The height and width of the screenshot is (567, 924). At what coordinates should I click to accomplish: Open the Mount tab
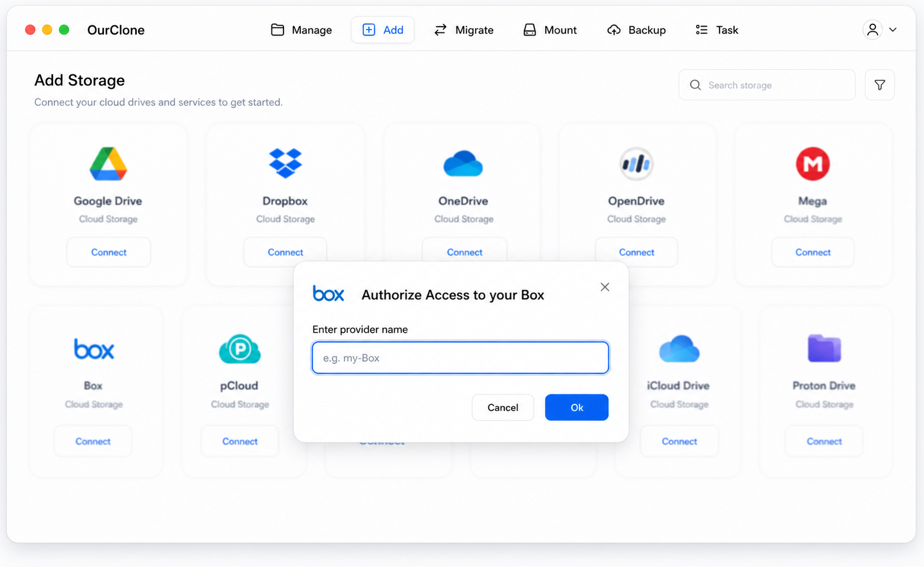coord(550,30)
